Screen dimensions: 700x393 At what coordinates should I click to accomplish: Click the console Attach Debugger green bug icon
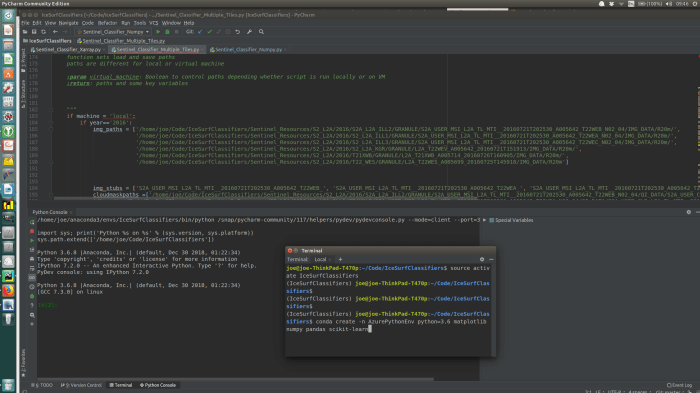tap(32, 297)
